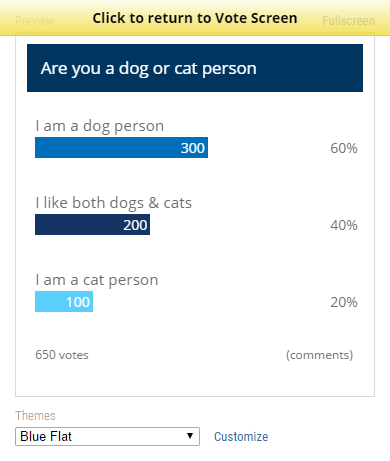
Task: Click the 40% result percentage
Action: [344, 225]
